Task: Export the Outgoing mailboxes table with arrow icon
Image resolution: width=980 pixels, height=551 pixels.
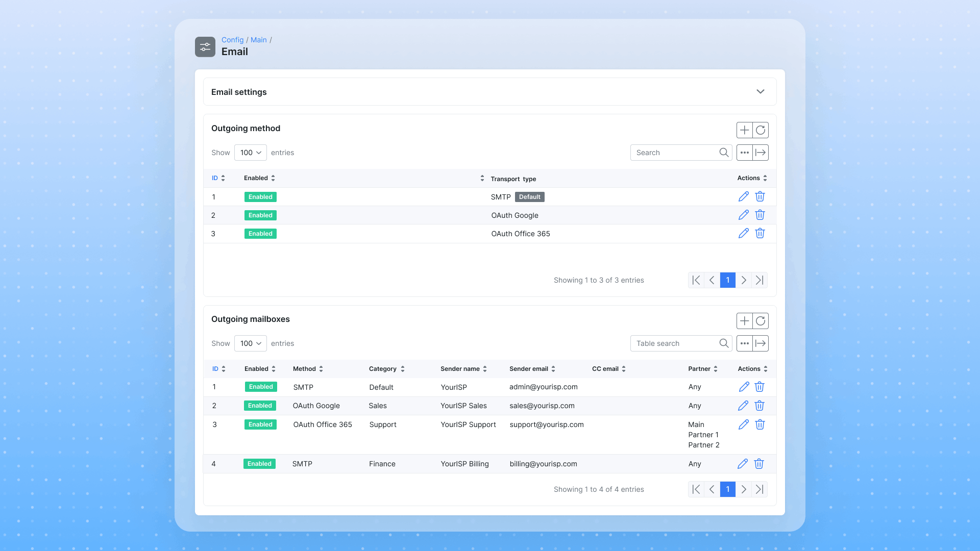Action: point(761,343)
